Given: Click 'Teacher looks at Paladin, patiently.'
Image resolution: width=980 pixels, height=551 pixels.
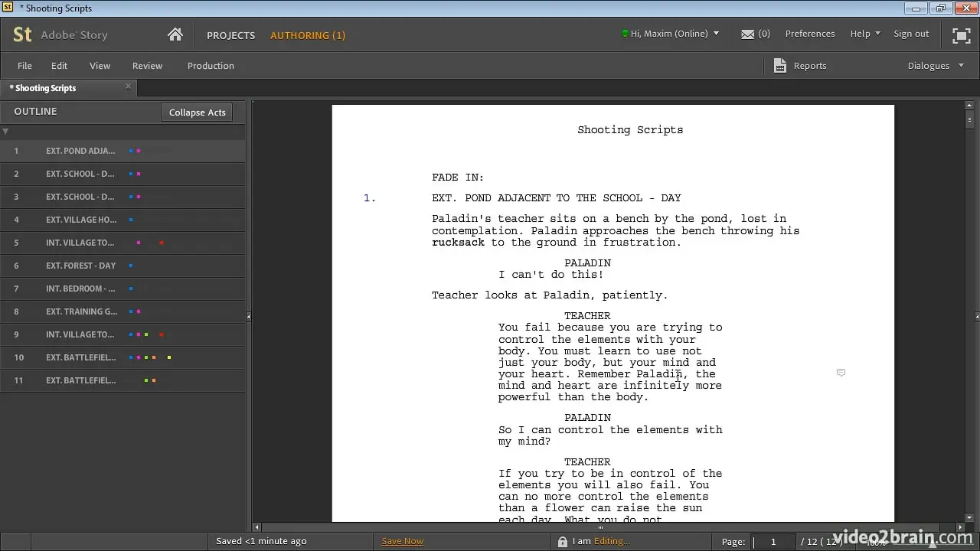Looking at the screenshot, I should [x=550, y=295].
